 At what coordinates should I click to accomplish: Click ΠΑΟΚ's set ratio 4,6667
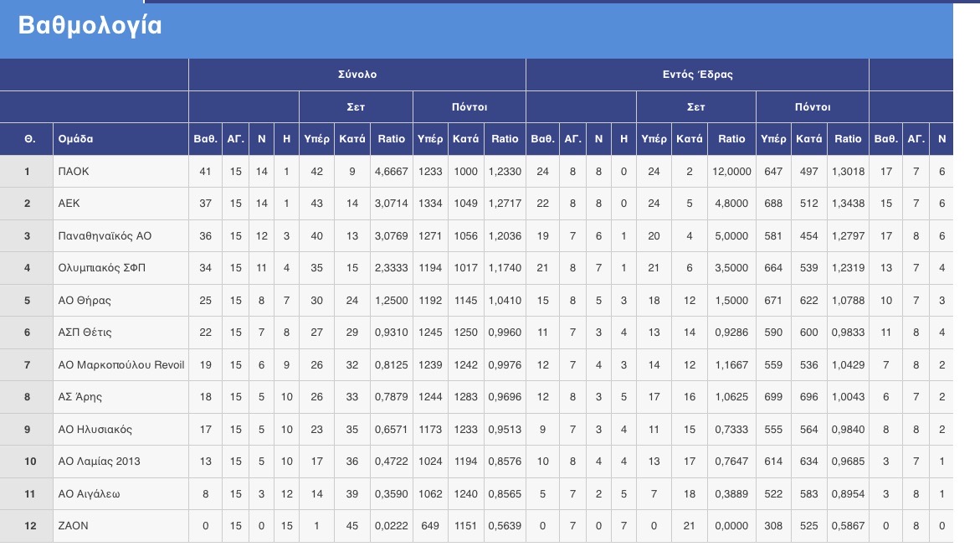[x=392, y=172]
